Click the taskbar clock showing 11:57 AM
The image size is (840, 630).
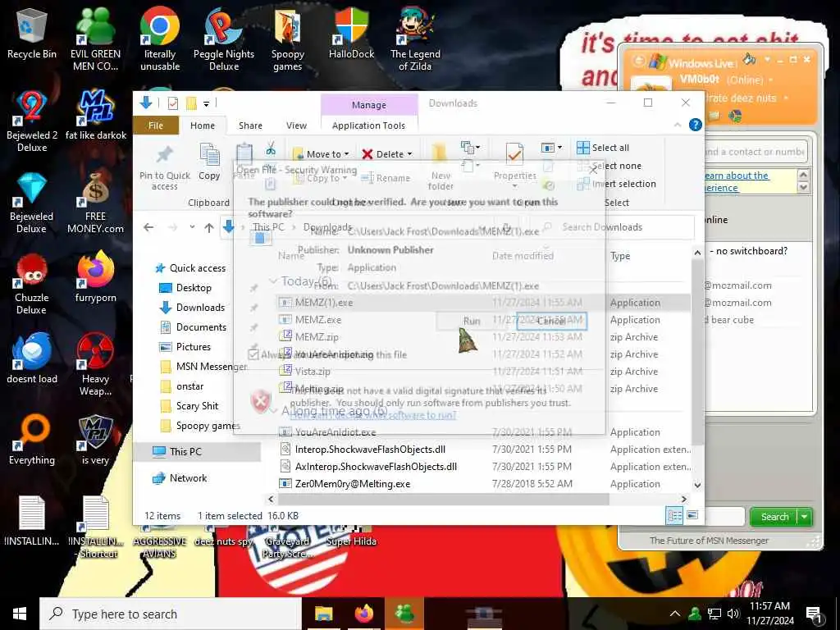[x=769, y=614]
